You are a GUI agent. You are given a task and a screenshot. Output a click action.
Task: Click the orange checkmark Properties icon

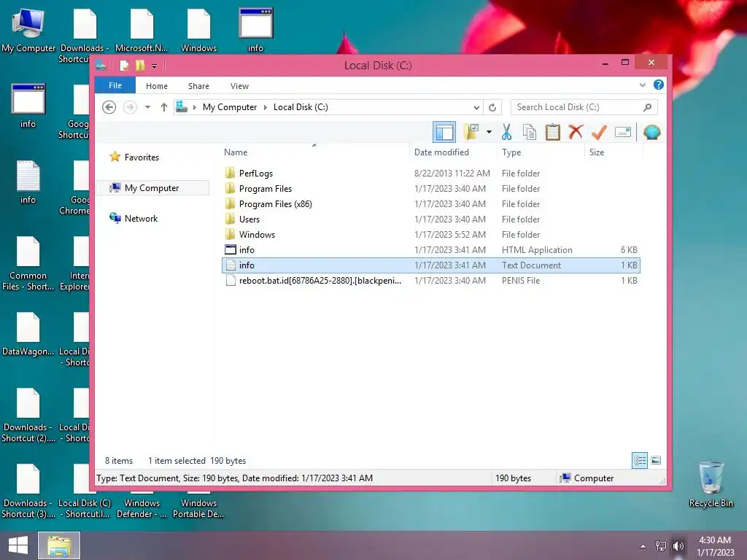point(599,132)
